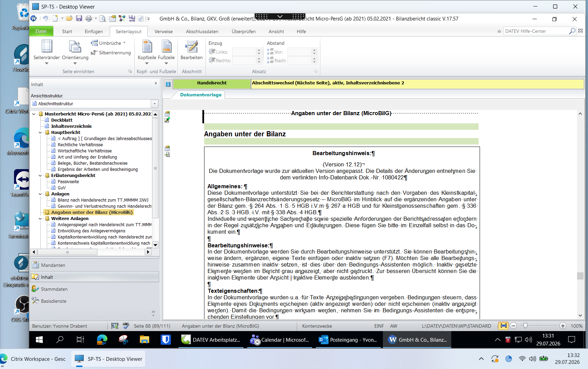The height and width of the screenshot is (369, 588).
Task: Click the save floppy disk icon
Action: click(79, 18)
